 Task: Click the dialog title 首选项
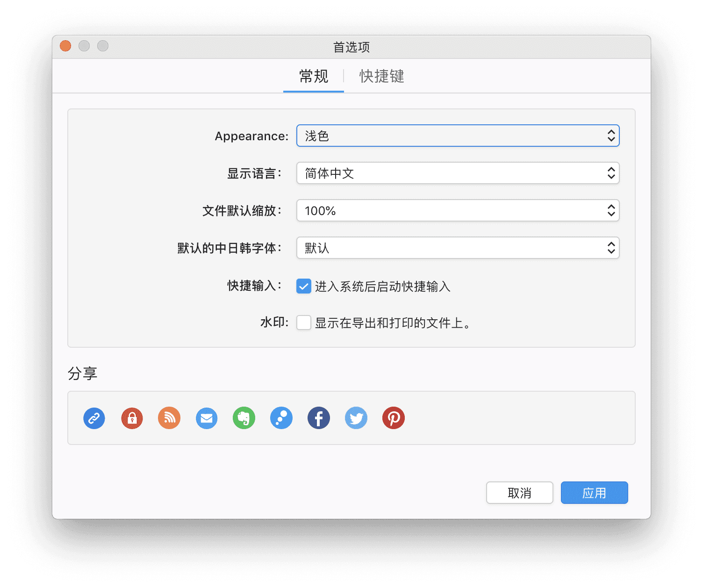(x=351, y=47)
